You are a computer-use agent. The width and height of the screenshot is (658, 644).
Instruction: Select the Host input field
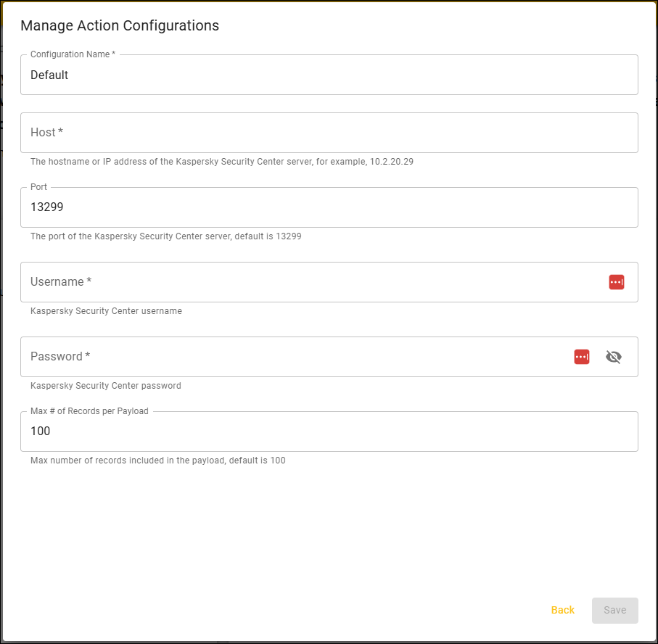pyautogui.click(x=329, y=133)
